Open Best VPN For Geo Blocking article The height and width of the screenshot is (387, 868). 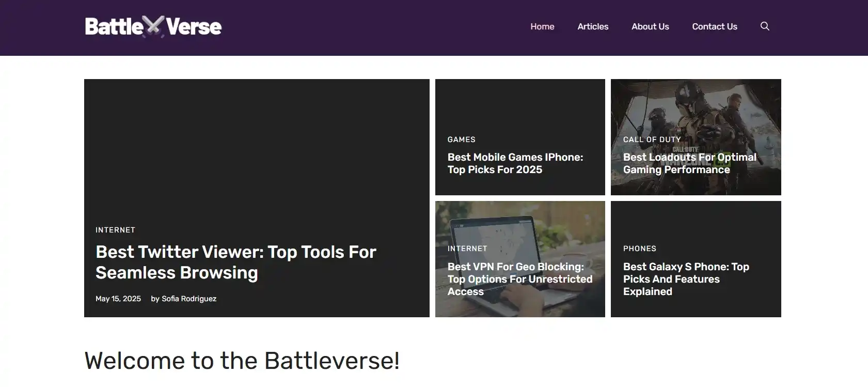(x=520, y=279)
